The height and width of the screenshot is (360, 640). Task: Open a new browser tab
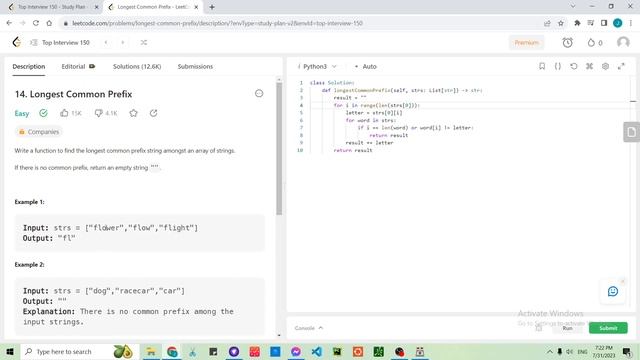(x=211, y=7)
